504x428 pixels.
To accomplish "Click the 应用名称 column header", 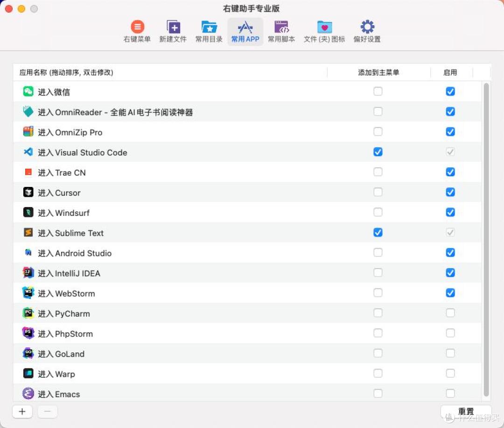I will click(x=170, y=73).
